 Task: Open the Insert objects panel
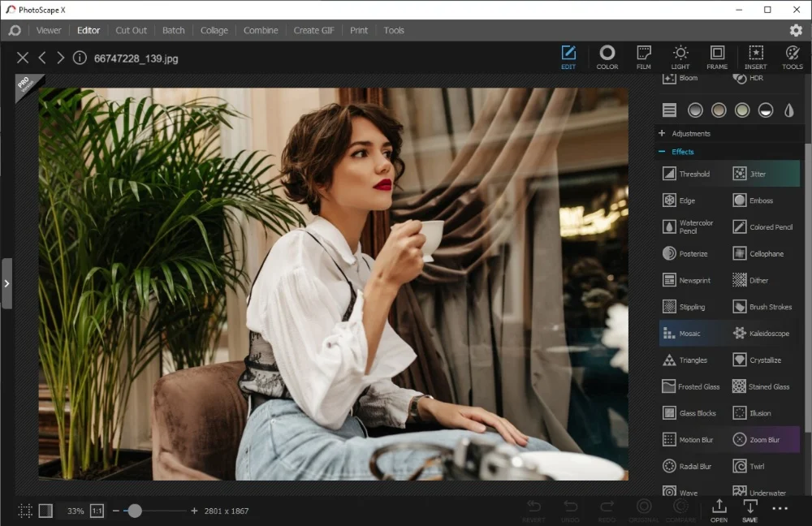pyautogui.click(x=755, y=57)
